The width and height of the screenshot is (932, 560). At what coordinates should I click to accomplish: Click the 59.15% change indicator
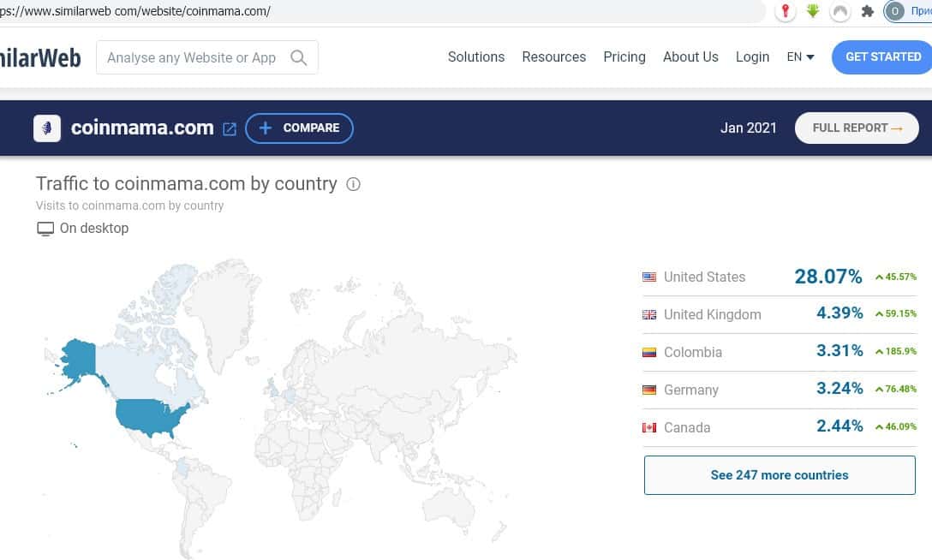896,313
